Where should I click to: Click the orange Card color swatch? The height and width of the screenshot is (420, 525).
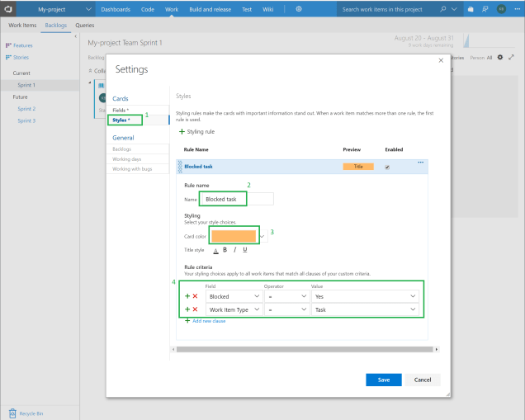[234, 236]
